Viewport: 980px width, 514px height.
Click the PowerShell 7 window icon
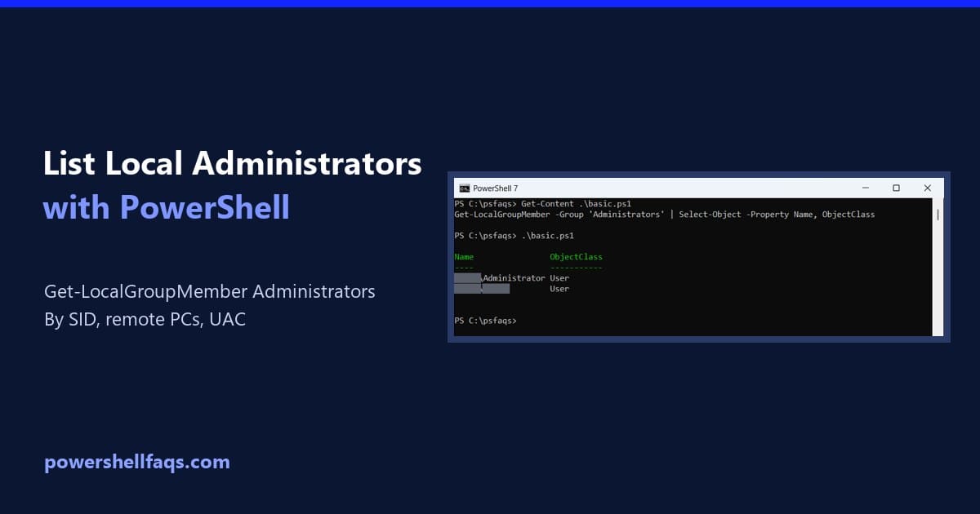click(464, 188)
